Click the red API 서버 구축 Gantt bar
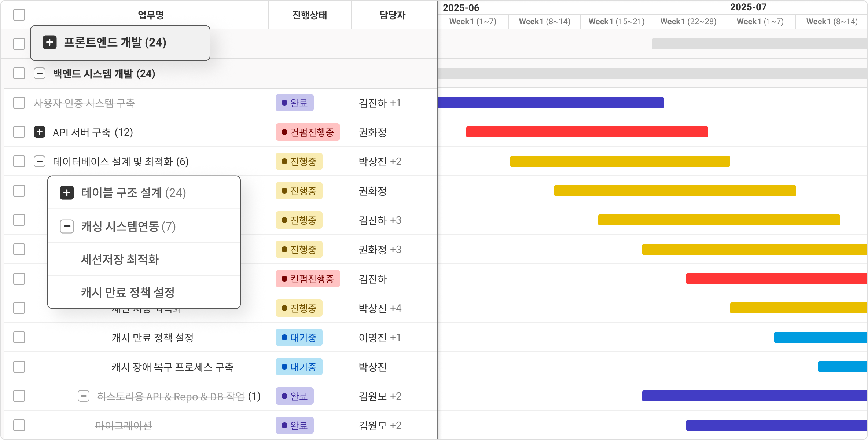 (x=586, y=132)
